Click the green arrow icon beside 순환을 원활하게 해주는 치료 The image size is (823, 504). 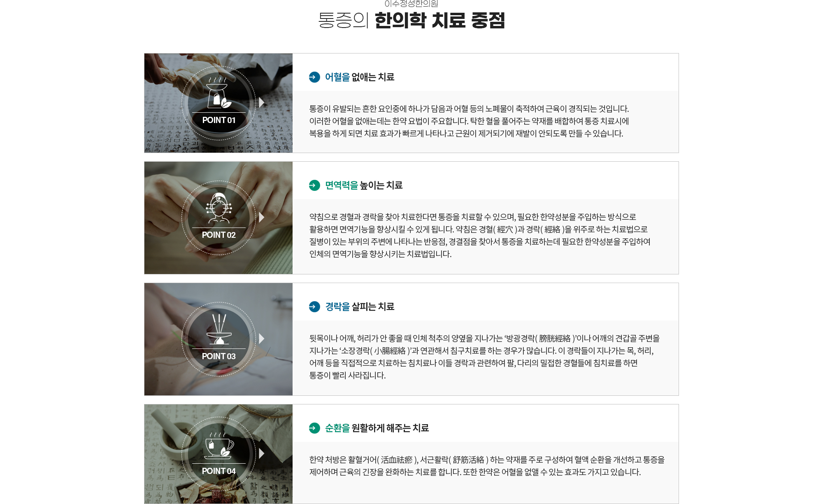point(314,428)
